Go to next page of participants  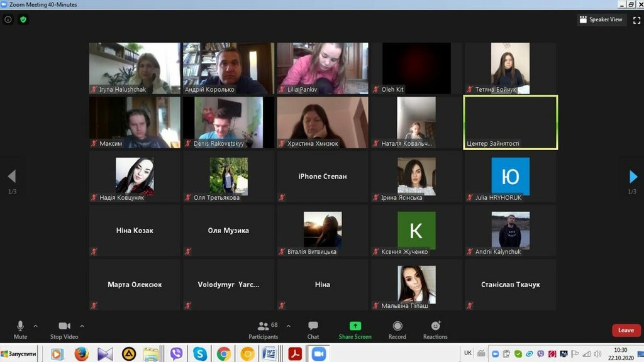(633, 177)
